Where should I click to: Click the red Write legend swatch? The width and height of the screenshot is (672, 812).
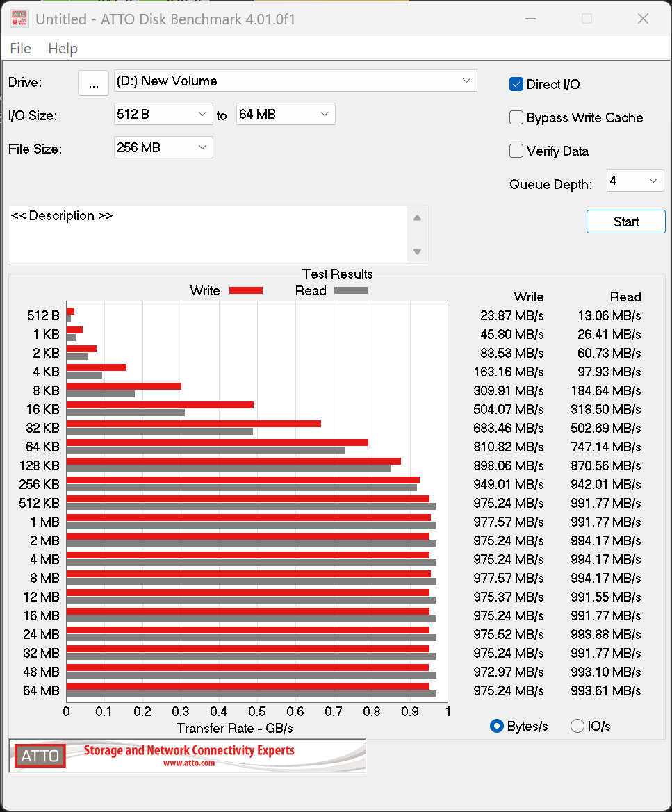click(x=245, y=290)
